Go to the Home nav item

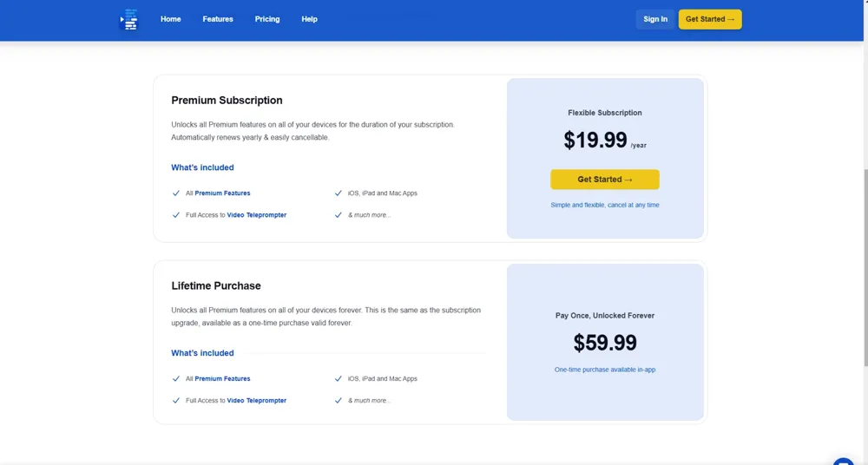[x=171, y=19]
